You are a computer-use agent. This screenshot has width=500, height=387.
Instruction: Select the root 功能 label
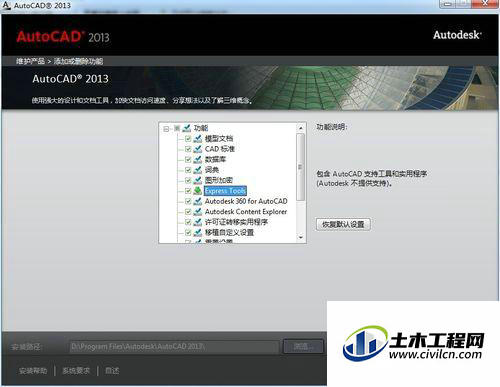201,128
